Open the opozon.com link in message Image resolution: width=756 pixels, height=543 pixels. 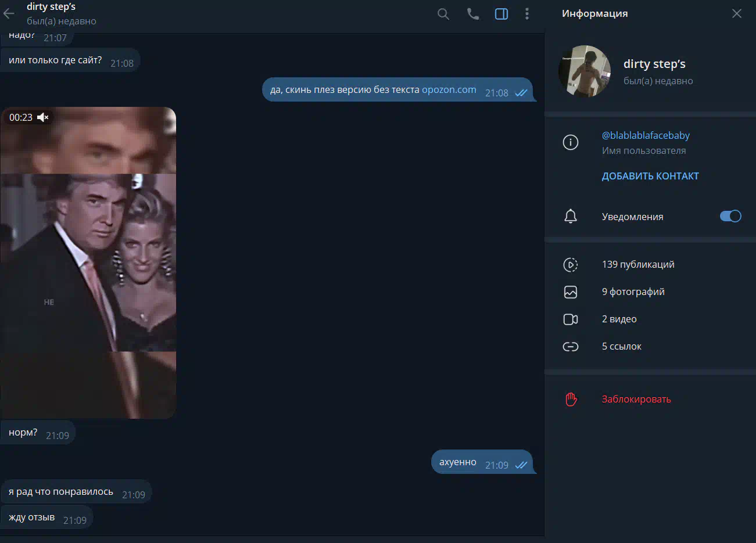click(449, 90)
